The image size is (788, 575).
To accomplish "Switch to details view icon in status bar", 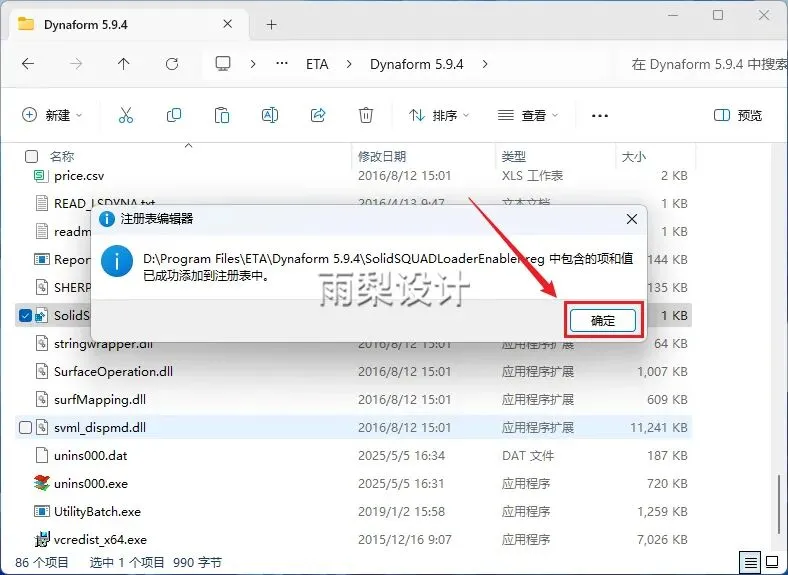I will click(x=750, y=562).
